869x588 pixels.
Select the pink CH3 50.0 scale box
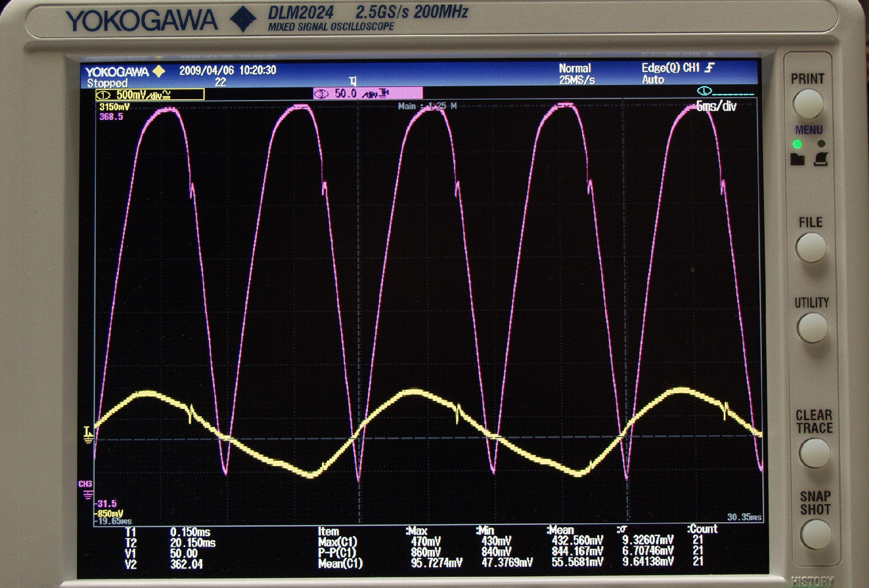coord(367,93)
